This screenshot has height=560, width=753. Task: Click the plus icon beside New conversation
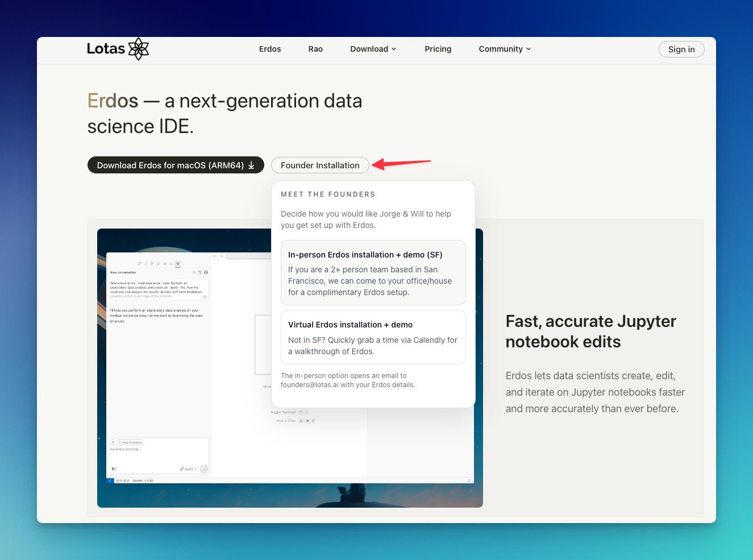tap(194, 272)
